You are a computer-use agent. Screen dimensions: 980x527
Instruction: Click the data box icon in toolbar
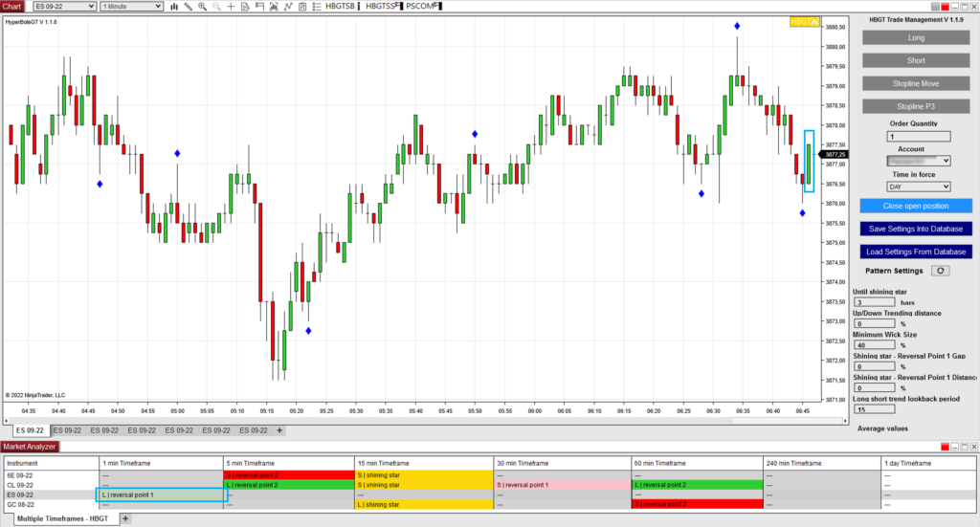click(x=274, y=7)
